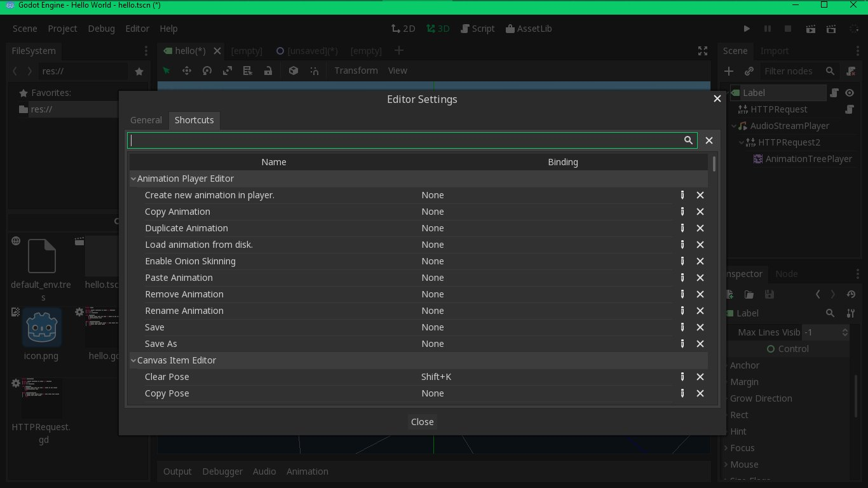Toggle the lock icon in the 3D toolbar
The height and width of the screenshot is (488, 868).
click(x=268, y=71)
